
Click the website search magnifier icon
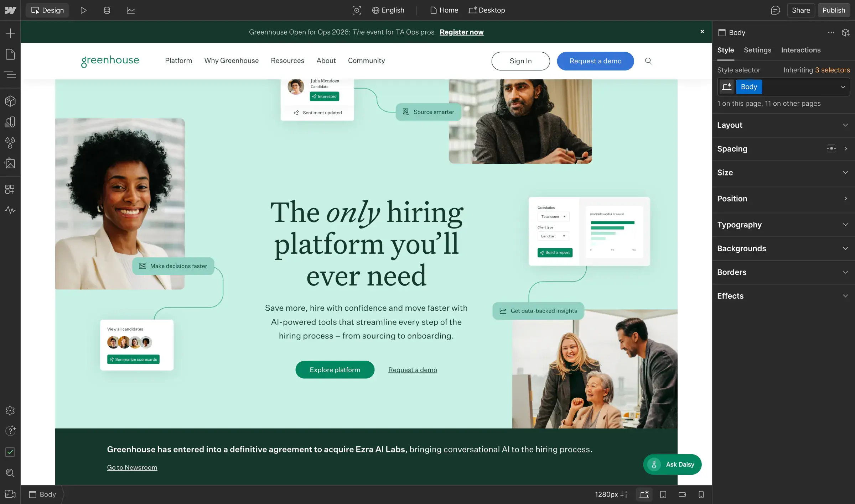[648, 61]
